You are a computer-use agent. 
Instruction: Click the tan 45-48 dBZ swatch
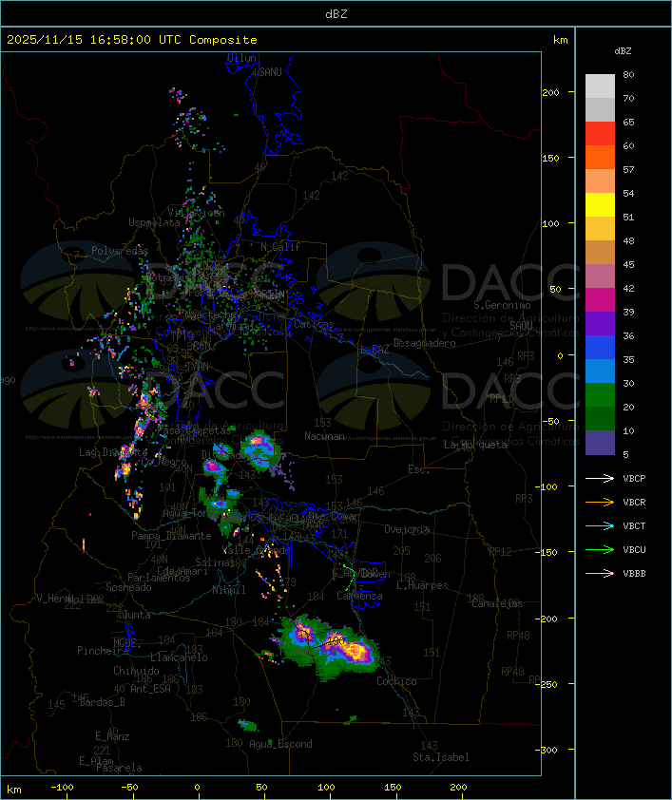600,252
